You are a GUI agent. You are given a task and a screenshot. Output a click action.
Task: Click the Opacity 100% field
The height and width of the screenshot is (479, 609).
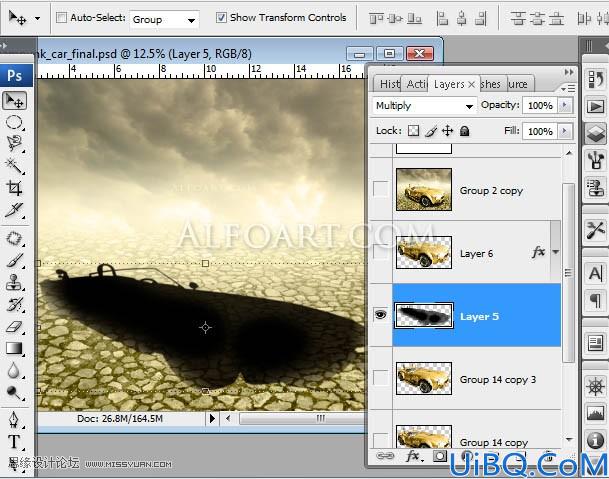(x=540, y=105)
